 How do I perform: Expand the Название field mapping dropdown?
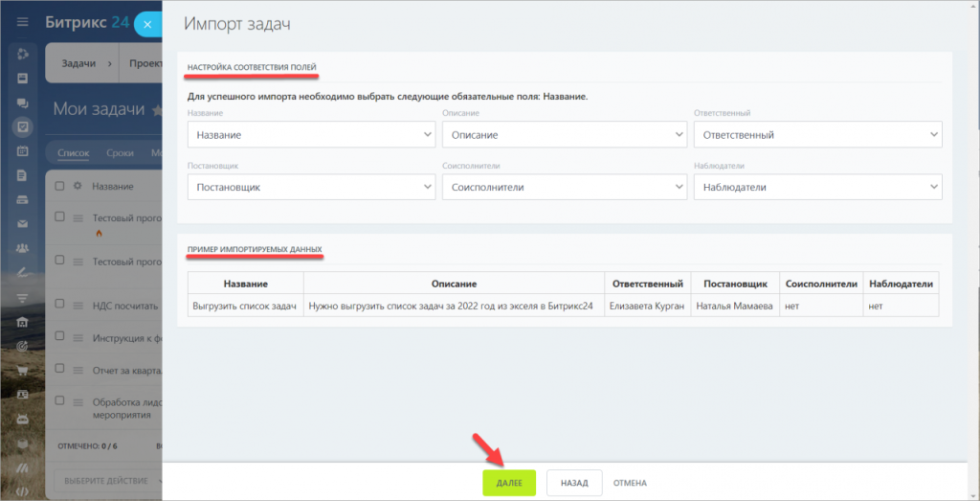point(311,135)
